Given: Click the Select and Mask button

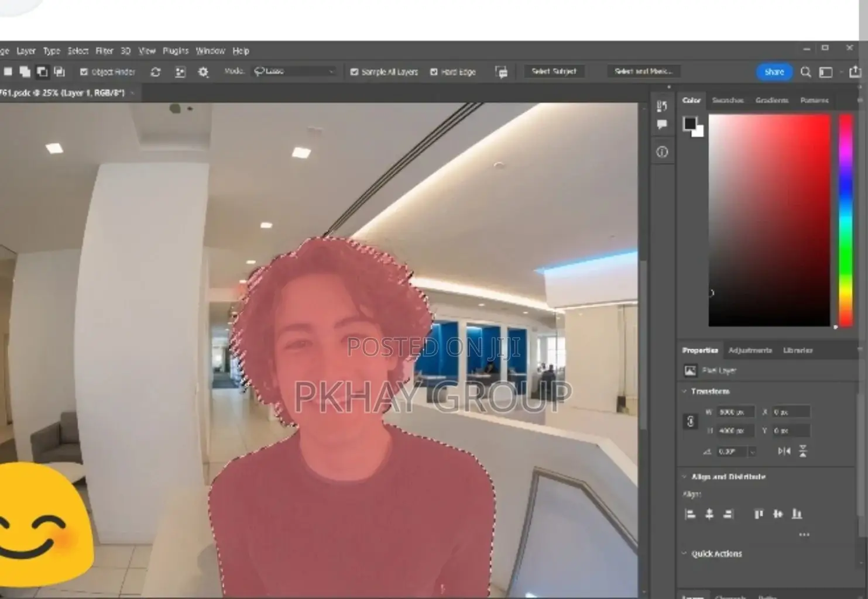Looking at the screenshot, I should pyautogui.click(x=643, y=71).
